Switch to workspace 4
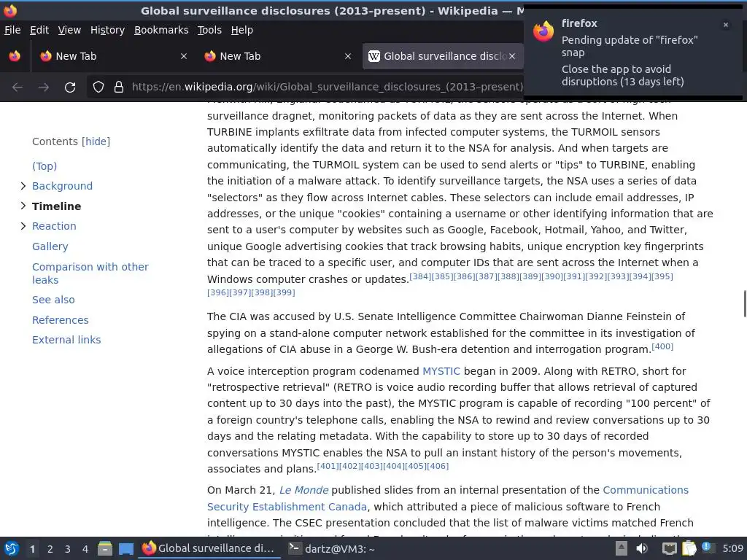The image size is (747, 560). [85, 549]
